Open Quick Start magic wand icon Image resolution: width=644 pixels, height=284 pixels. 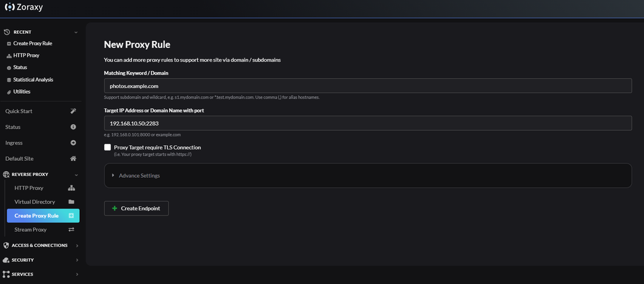pos(73,111)
